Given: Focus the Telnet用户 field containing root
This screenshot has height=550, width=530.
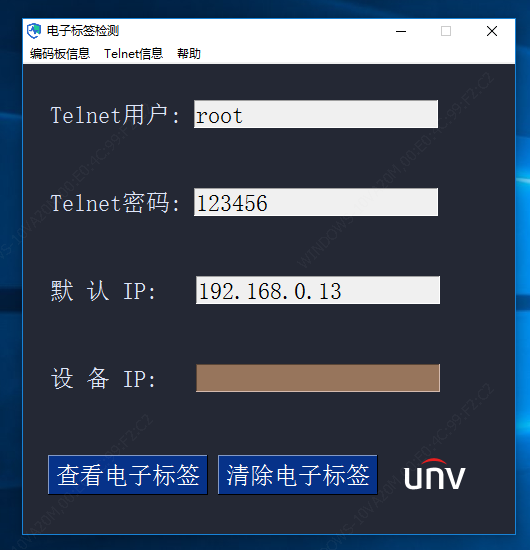Looking at the screenshot, I should [316, 114].
